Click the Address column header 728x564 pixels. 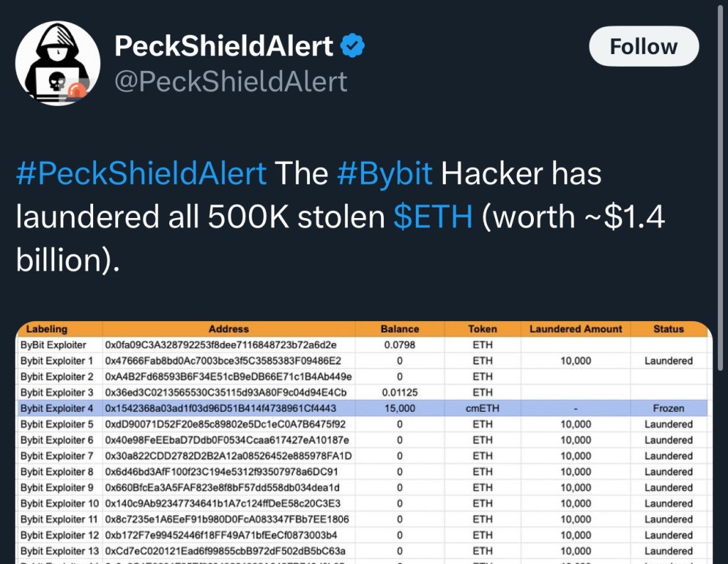(x=229, y=329)
